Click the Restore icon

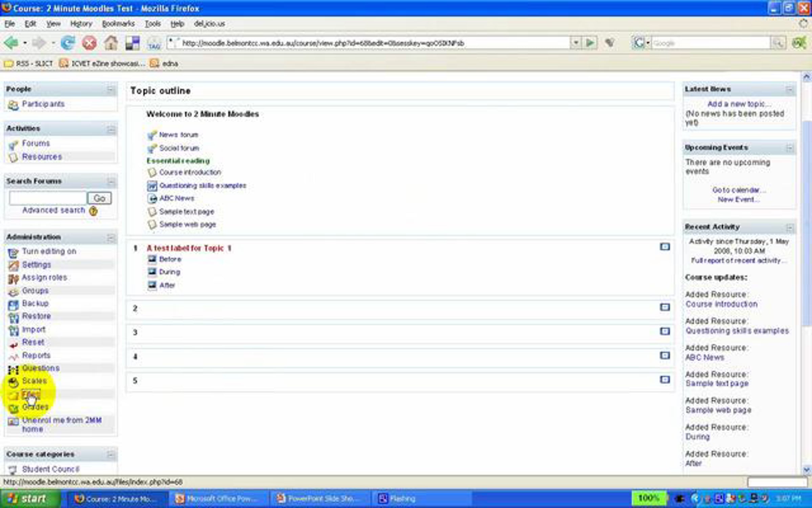pos(13,318)
